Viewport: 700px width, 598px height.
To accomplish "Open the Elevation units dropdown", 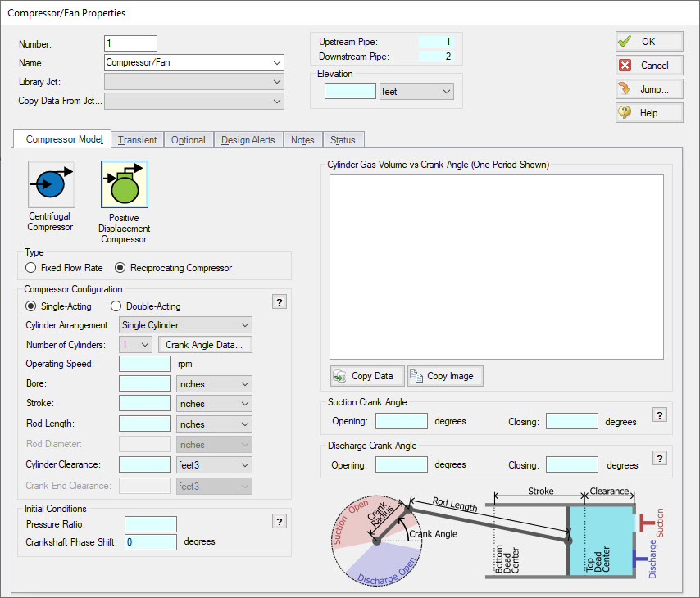I will tap(416, 92).
